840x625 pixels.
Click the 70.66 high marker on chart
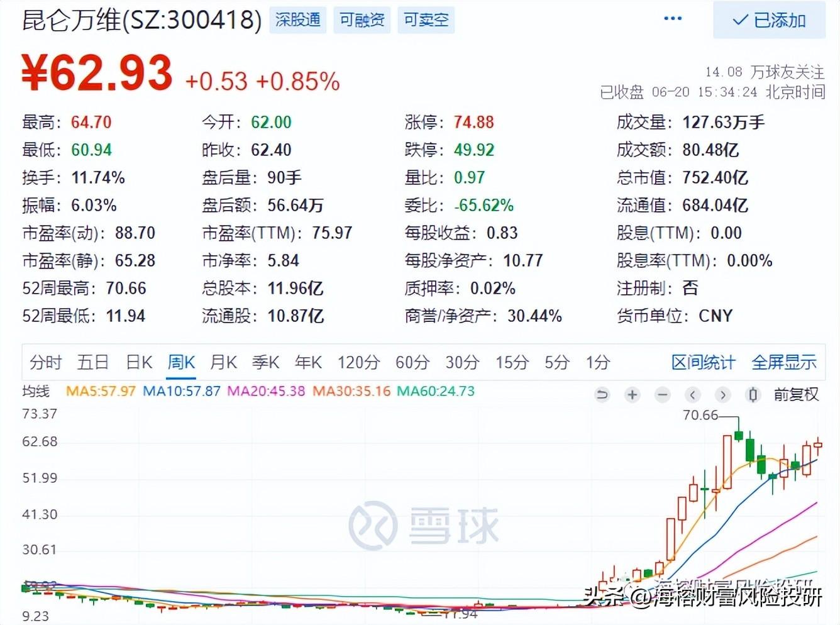click(700, 415)
